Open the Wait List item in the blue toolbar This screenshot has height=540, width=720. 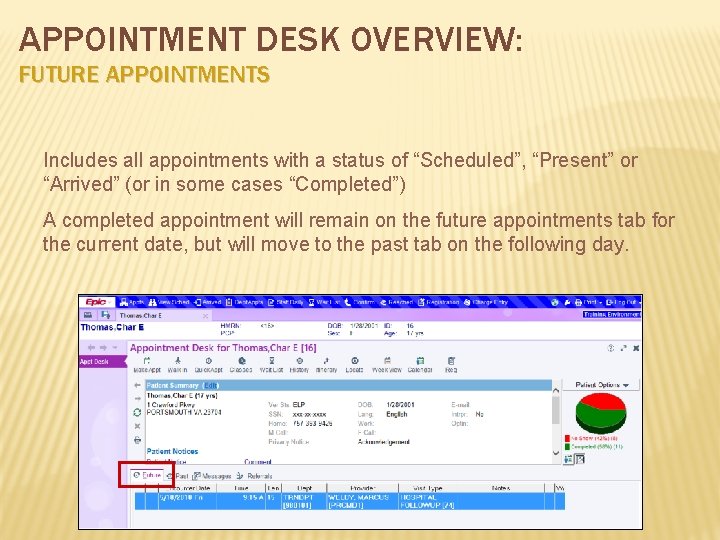(x=324, y=302)
